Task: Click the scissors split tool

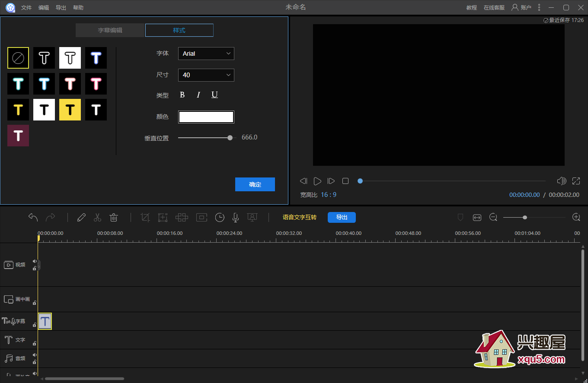Action: click(97, 217)
